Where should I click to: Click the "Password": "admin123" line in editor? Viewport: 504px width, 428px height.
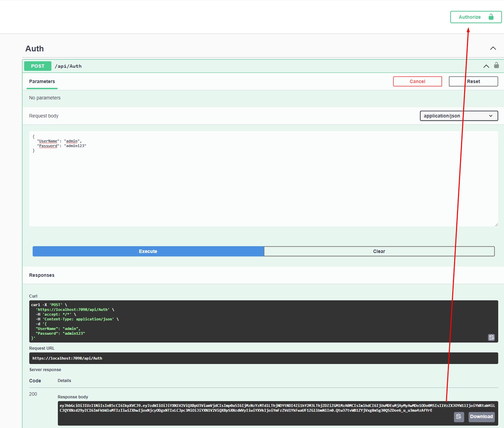(62, 146)
